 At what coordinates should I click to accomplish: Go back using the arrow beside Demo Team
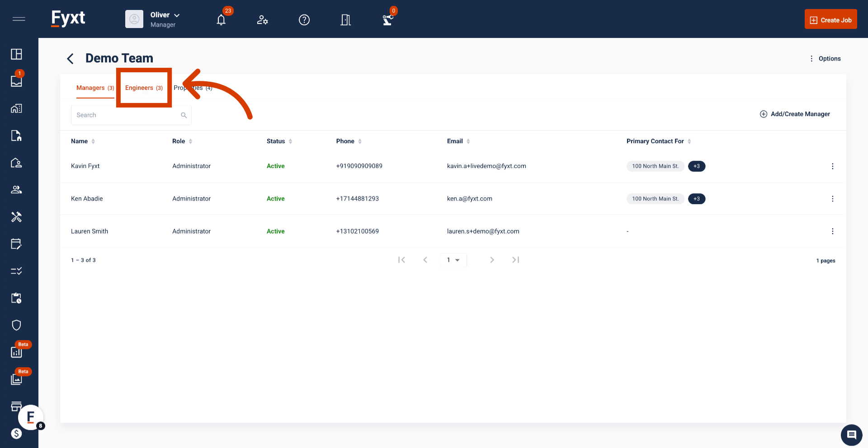pyautogui.click(x=70, y=59)
